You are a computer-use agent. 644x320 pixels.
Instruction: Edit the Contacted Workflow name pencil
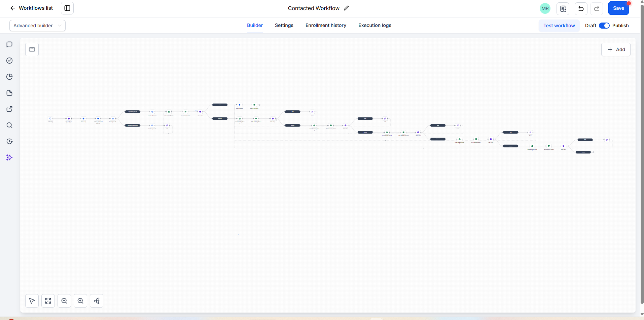click(346, 8)
